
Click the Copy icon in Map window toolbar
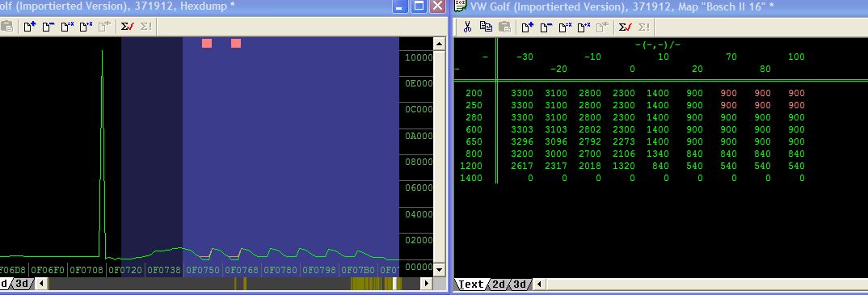(x=486, y=27)
